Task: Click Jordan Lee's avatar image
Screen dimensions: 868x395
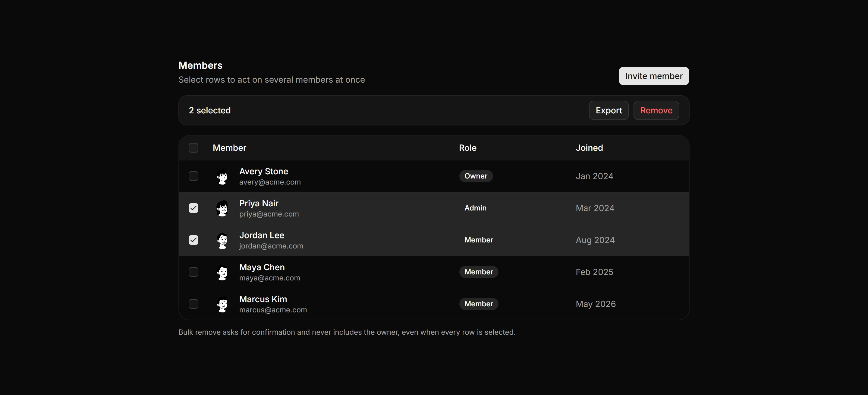Action: pyautogui.click(x=222, y=240)
